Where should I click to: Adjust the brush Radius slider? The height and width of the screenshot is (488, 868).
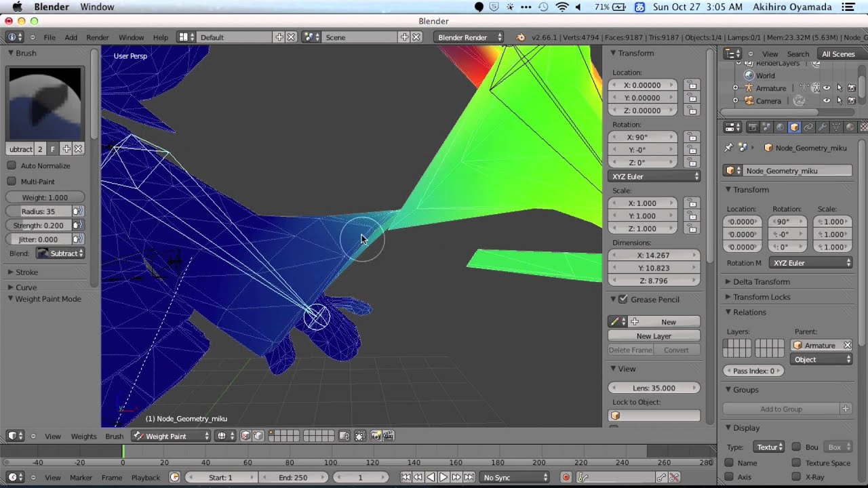(x=39, y=211)
